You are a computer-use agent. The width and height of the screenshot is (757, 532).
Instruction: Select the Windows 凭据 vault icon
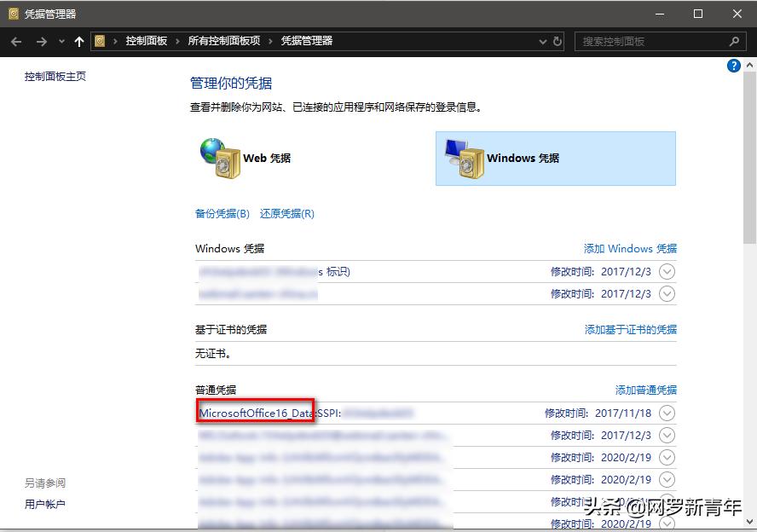coord(465,158)
